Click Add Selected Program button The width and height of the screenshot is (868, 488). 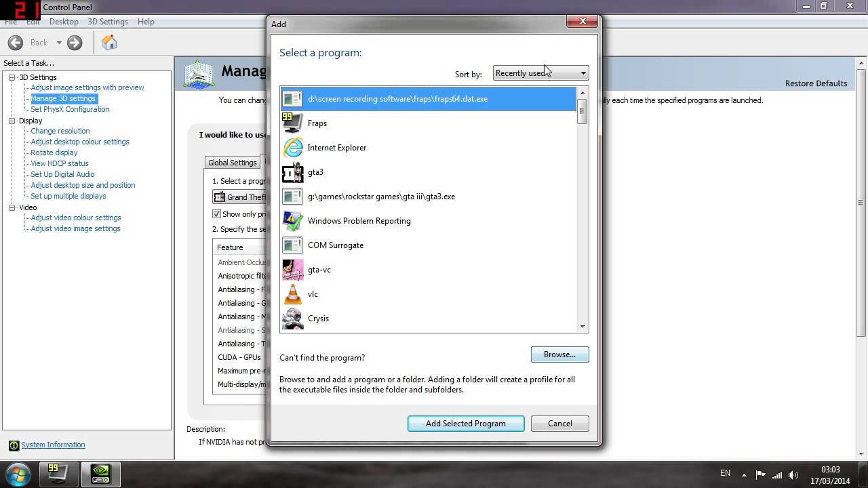tap(466, 424)
